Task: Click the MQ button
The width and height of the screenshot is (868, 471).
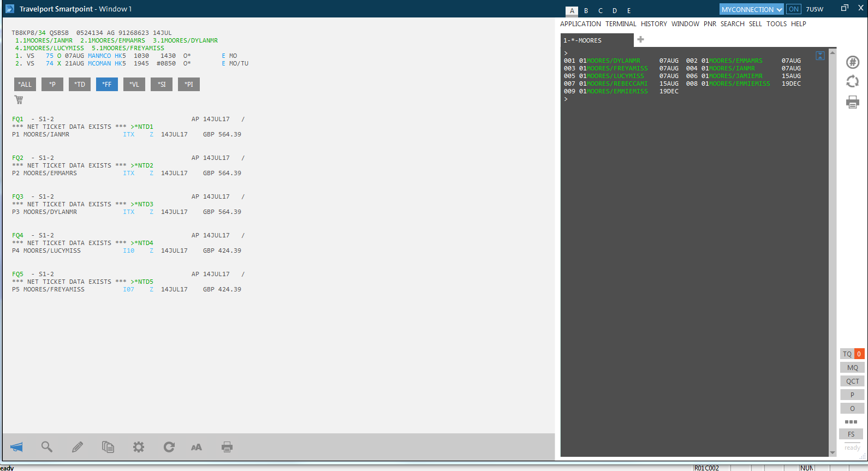Action: click(x=852, y=368)
